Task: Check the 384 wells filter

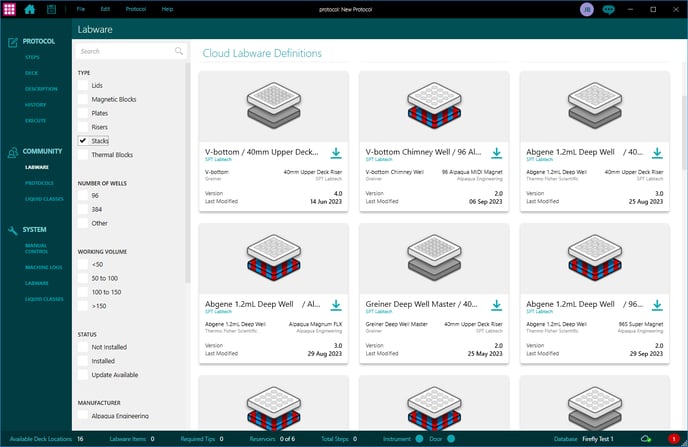Action: [82, 209]
